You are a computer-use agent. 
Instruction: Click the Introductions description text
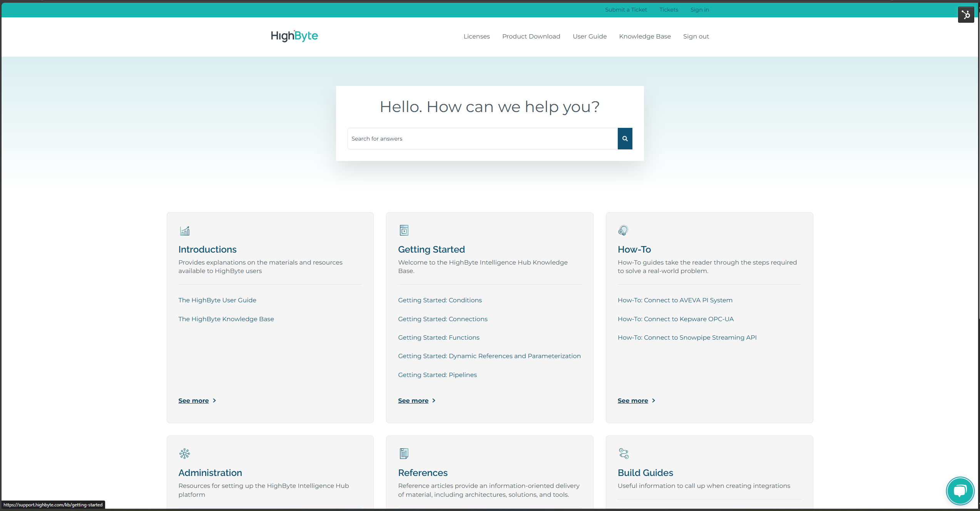pos(260,266)
